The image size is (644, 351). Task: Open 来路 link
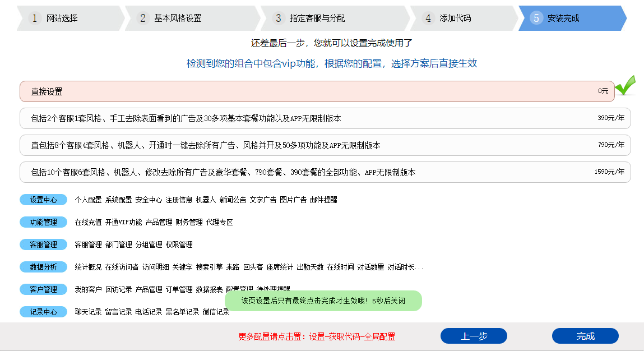233,267
